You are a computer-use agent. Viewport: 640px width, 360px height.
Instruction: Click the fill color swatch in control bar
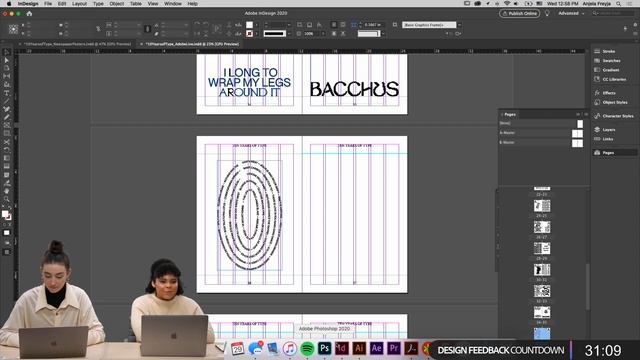pyautogui.click(x=249, y=25)
